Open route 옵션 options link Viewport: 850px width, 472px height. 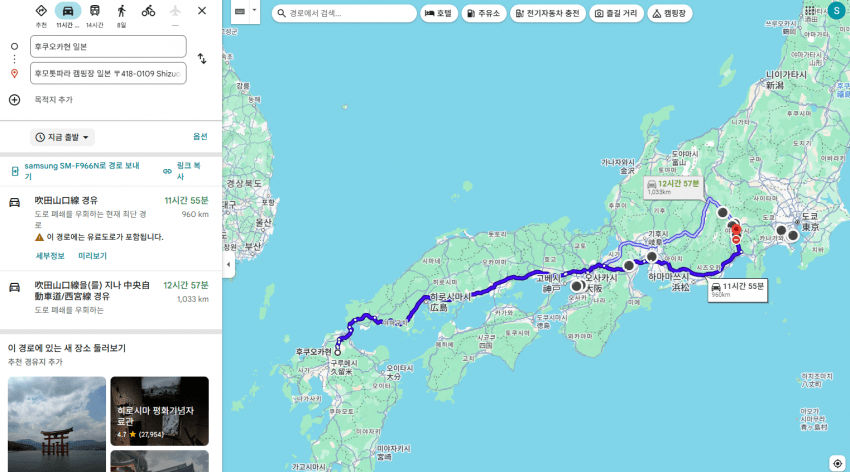point(200,137)
